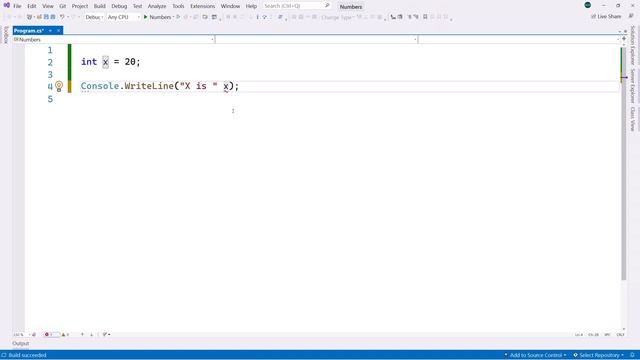Image resolution: width=640 pixels, height=360 pixels.
Task: Open the Extensions menu
Action: tap(202, 6)
